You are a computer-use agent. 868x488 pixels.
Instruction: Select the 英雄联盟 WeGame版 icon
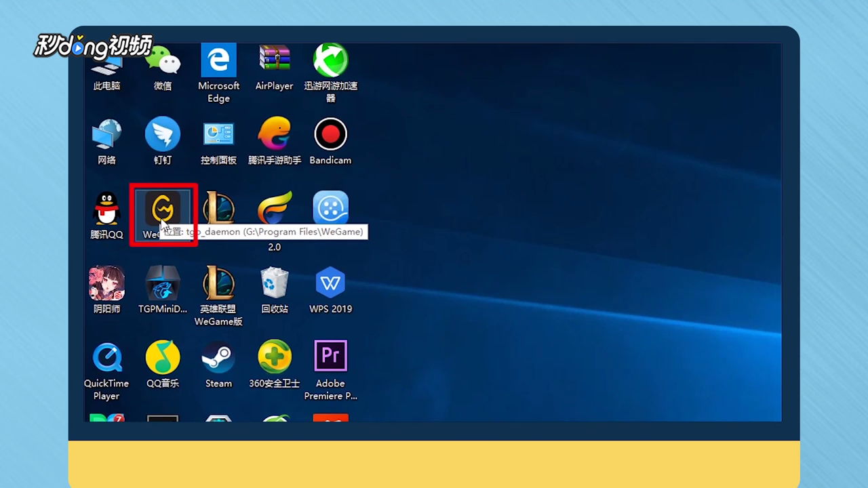click(x=218, y=283)
